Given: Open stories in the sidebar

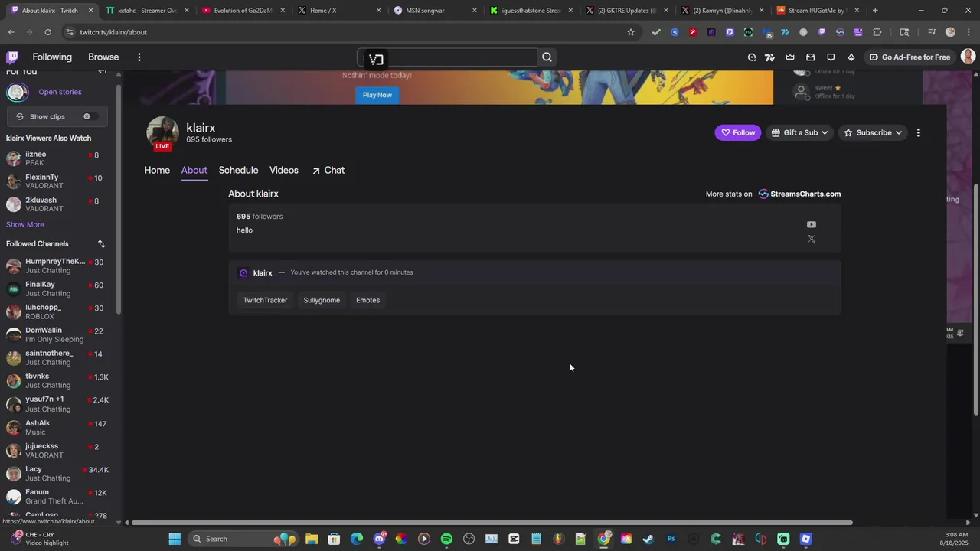Looking at the screenshot, I should tap(60, 92).
